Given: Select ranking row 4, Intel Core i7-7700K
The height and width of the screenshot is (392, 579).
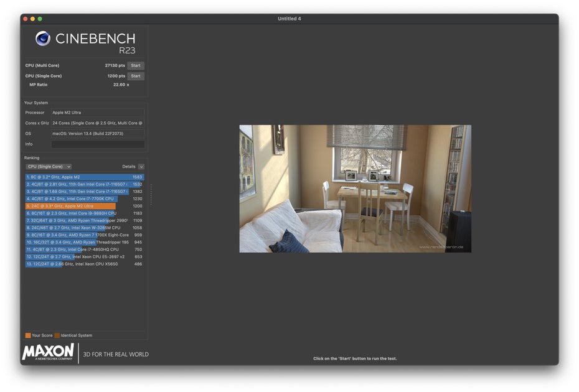Looking at the screenshot, I should coord(84,198).
